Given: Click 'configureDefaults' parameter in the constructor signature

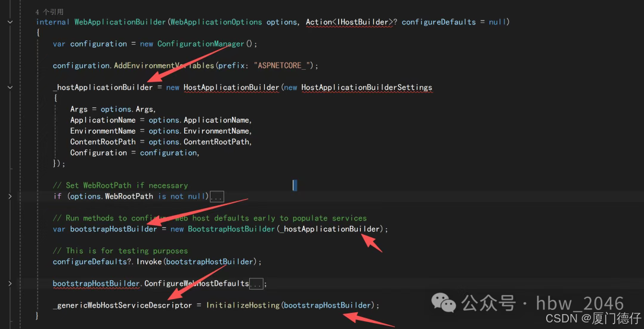Looking at the screenshot, I should click(438, 22).
